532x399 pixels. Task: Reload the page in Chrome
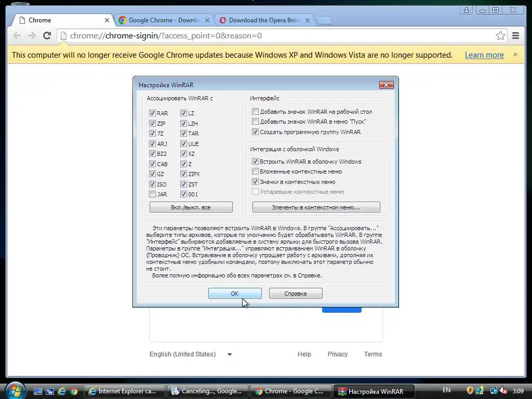(x=47, y=35)
